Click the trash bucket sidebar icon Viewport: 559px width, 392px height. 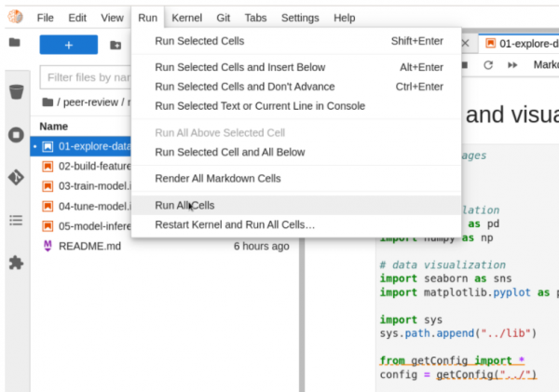(x=15, y=91)
